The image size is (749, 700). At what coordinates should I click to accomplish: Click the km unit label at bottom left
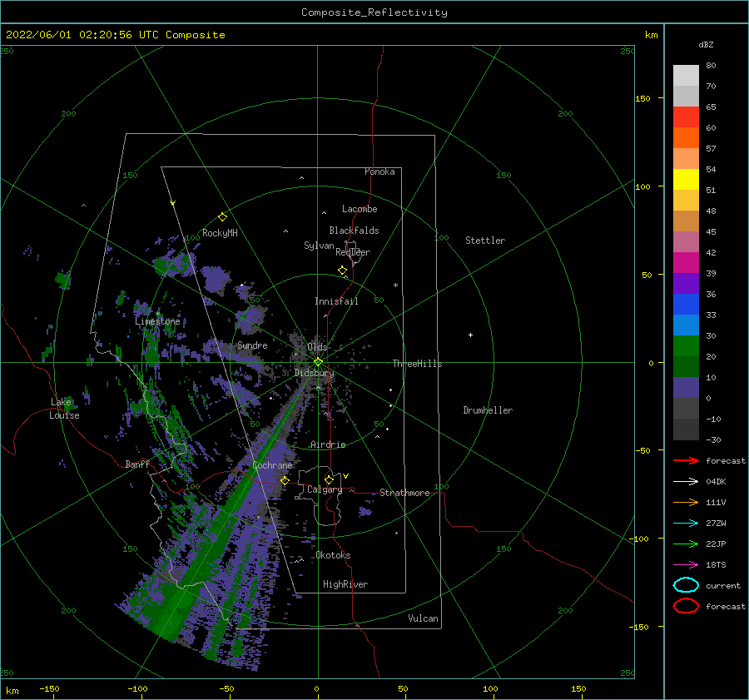[x=12, y=691]
